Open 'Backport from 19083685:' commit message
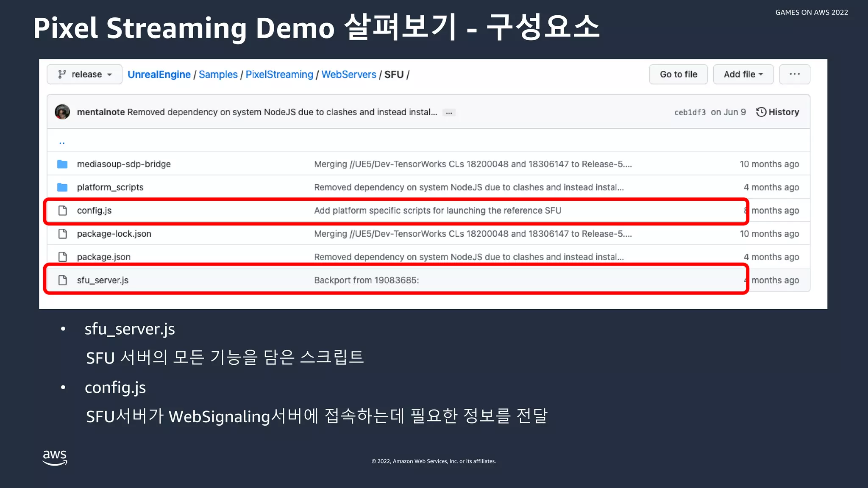Screen dimensions: 868x488 [367, 280]
